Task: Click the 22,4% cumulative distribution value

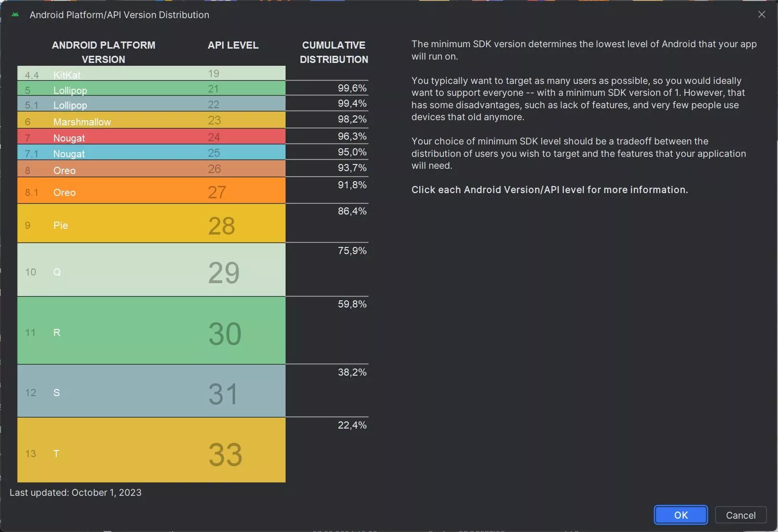Action: pyautogui.click(x=352, y=425)
